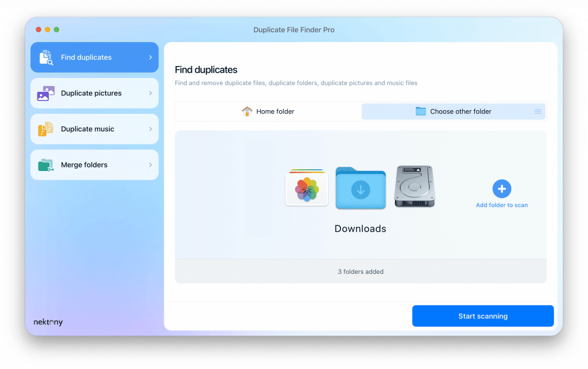This screenshot has height=369, width=588.
Task: Open the Duplicate pictures section
Action: (x=95, y=94)
